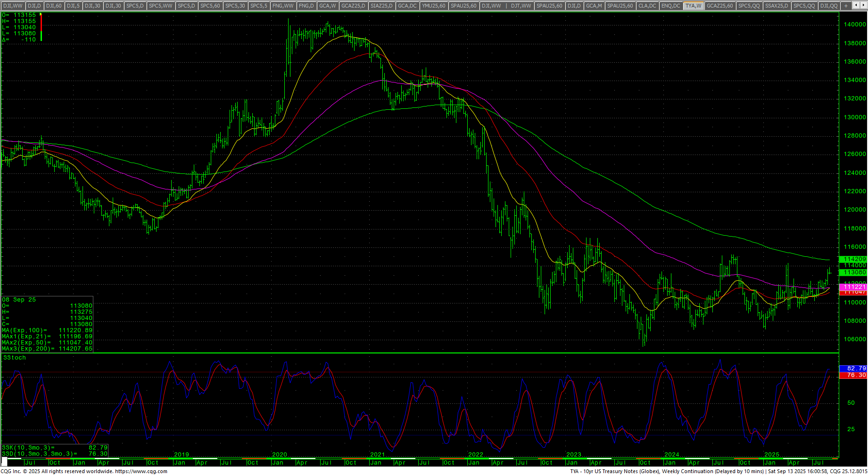This screenshot has width=868, height=475.
Task: Switch to the ENQ,DC tab
Action: pos(670,6)
